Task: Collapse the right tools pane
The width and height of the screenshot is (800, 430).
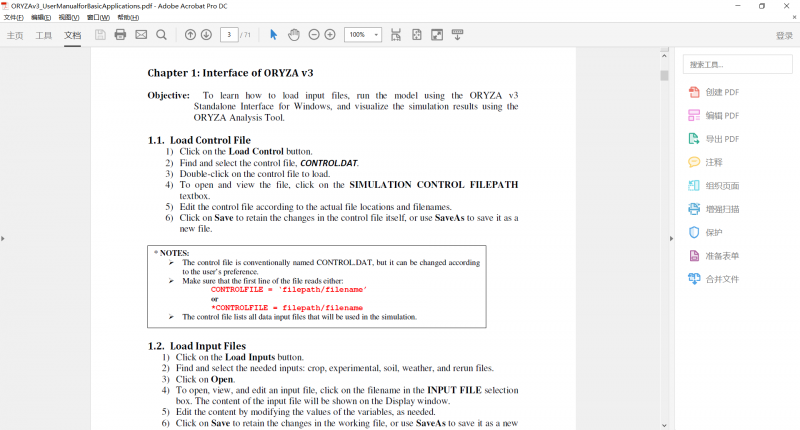Action: coord(672,238)
